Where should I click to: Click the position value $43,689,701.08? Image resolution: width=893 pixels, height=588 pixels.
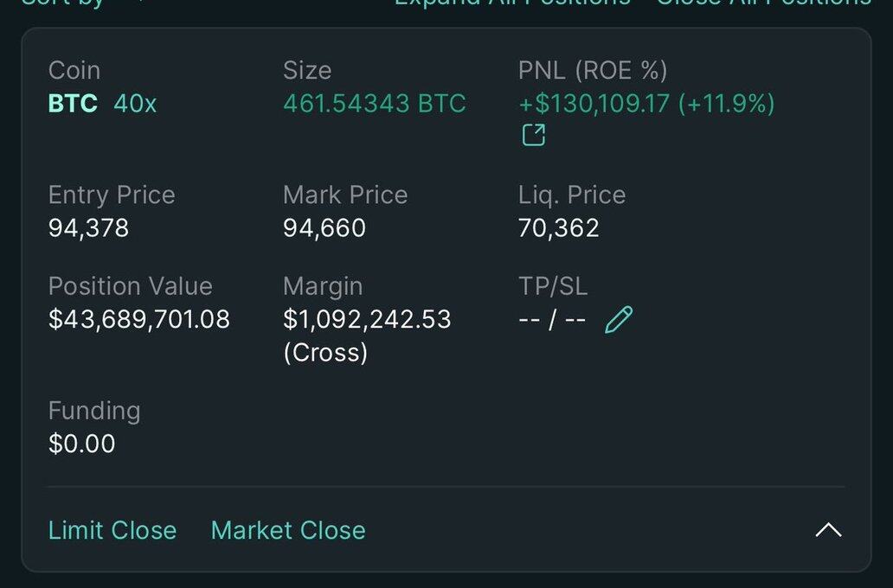point(139,320)
